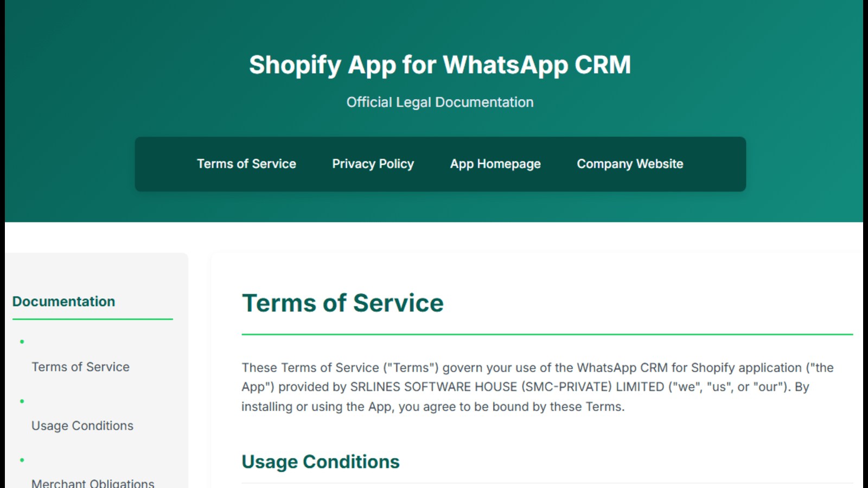Go to the Privacy Policy nav link
Viewport: 868px width, 488px height.
coord(373,164)
